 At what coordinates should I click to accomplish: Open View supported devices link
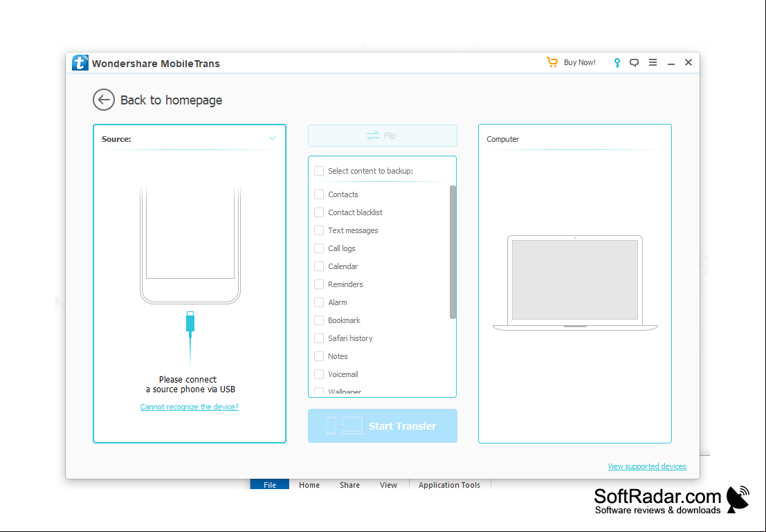click(647, 466)
